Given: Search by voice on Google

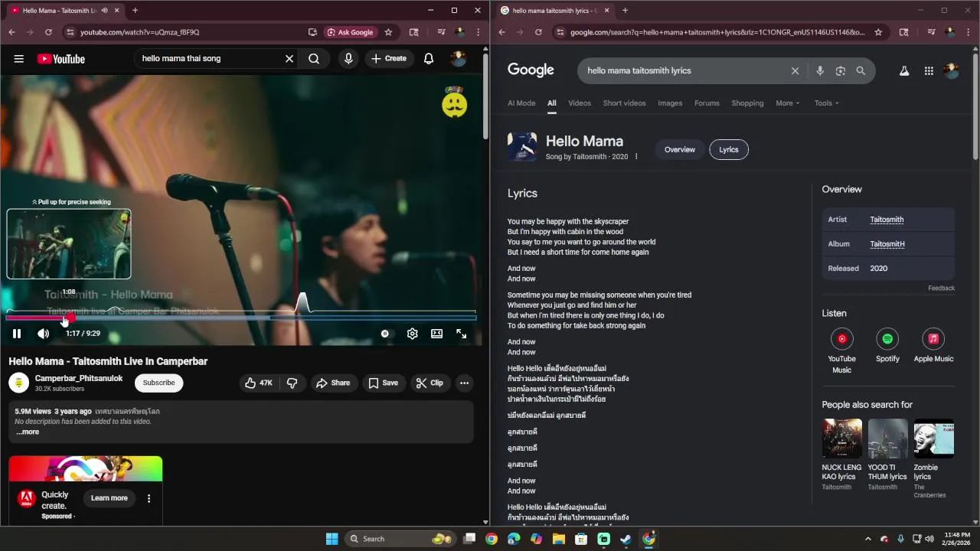Looking at the screenshot, I should [x=820, y=70].
